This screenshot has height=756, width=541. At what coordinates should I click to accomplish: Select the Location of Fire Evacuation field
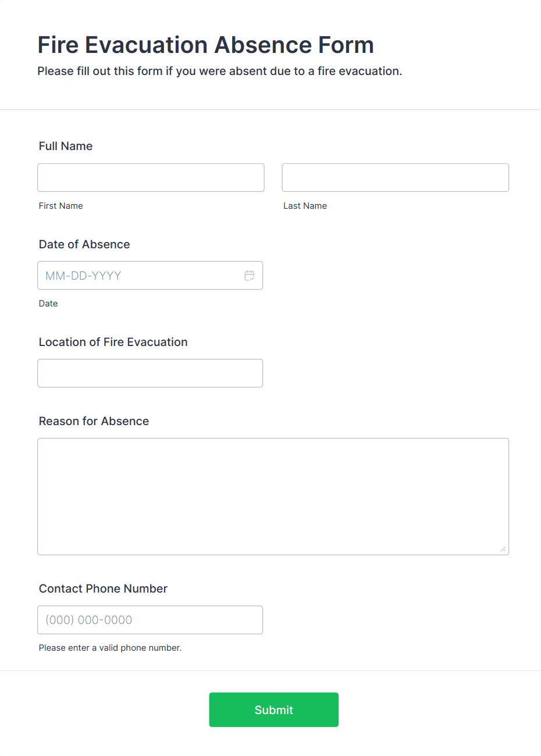coord(150,373)
